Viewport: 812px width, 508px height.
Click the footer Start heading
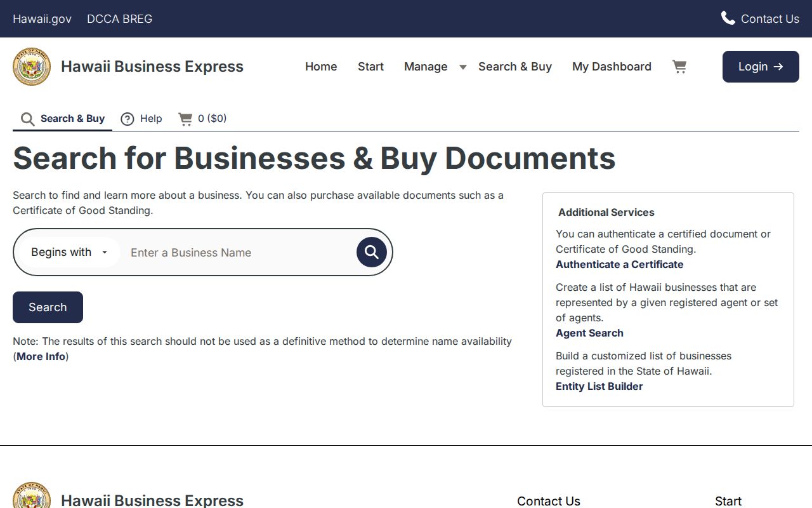[728, 501]
